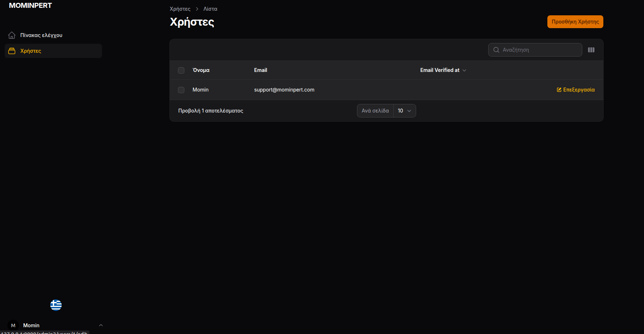Click the MOMINPERT logo
The width and height of the screenshot is (644, 334).
[x=30, y=5]
